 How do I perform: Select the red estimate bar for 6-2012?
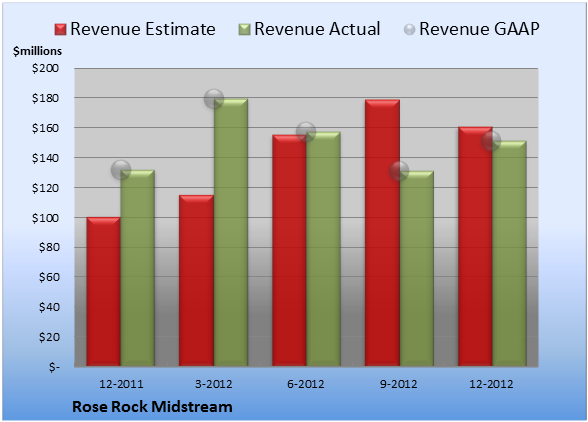point(289,250)
